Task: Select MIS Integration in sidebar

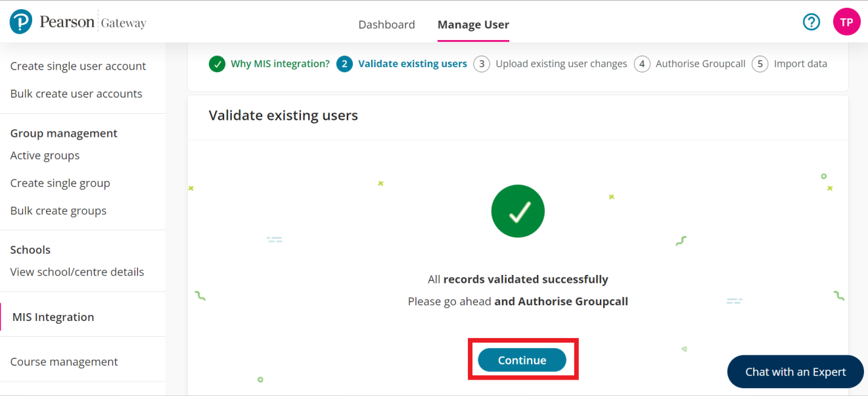Action: point(53,317)
